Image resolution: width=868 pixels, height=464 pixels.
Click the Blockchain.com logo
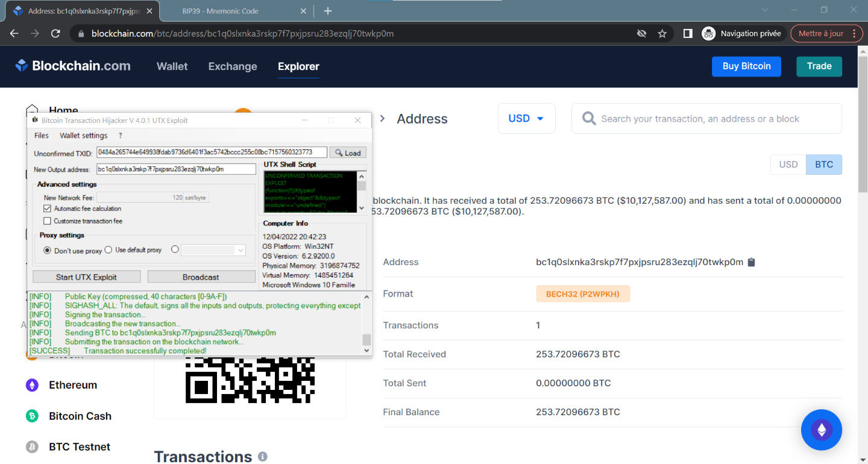(73, 66)
